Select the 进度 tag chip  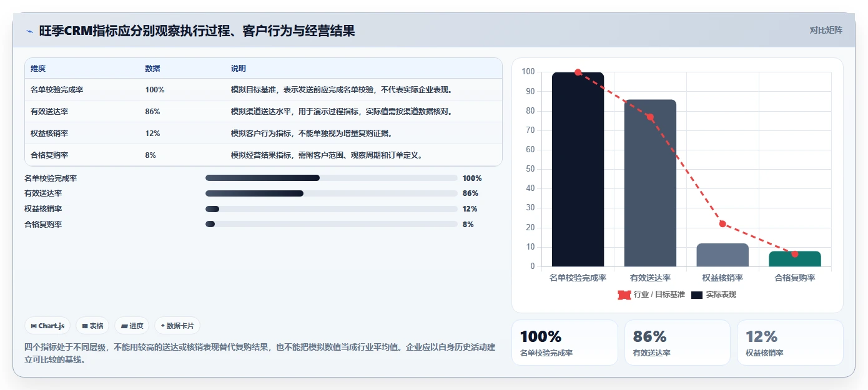click(x=132, y=326)
